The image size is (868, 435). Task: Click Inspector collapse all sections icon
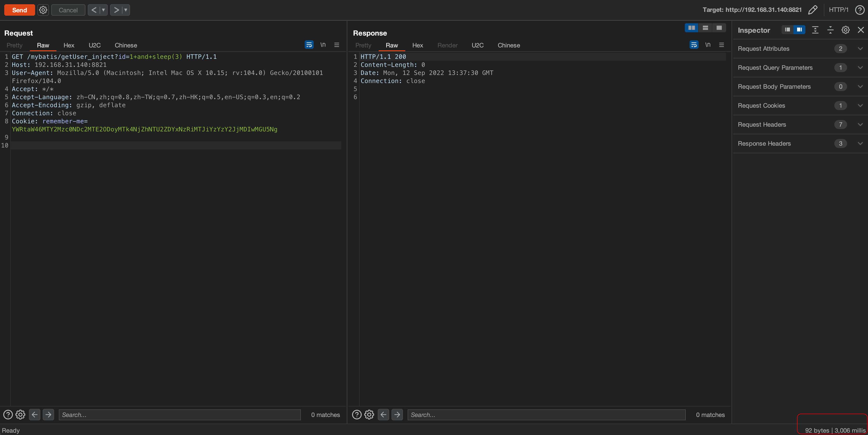coord(830,30)
